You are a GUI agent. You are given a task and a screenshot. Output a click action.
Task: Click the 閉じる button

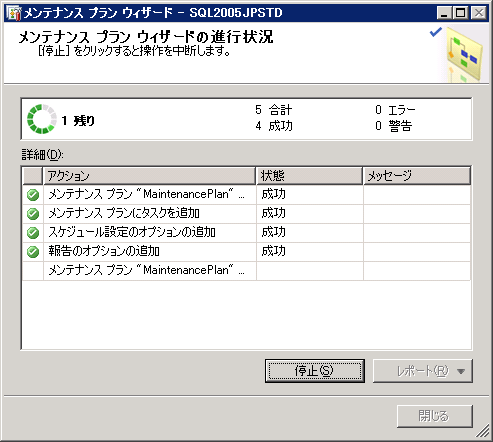434,416
